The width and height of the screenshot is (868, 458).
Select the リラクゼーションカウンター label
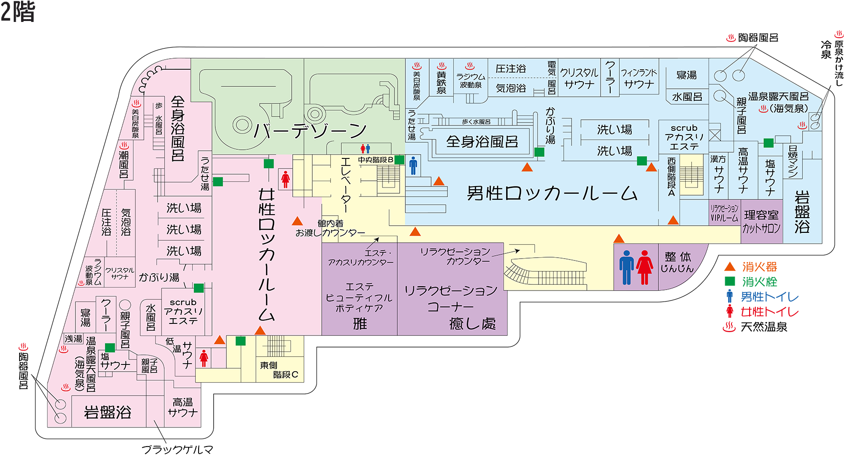click(455, 256)
